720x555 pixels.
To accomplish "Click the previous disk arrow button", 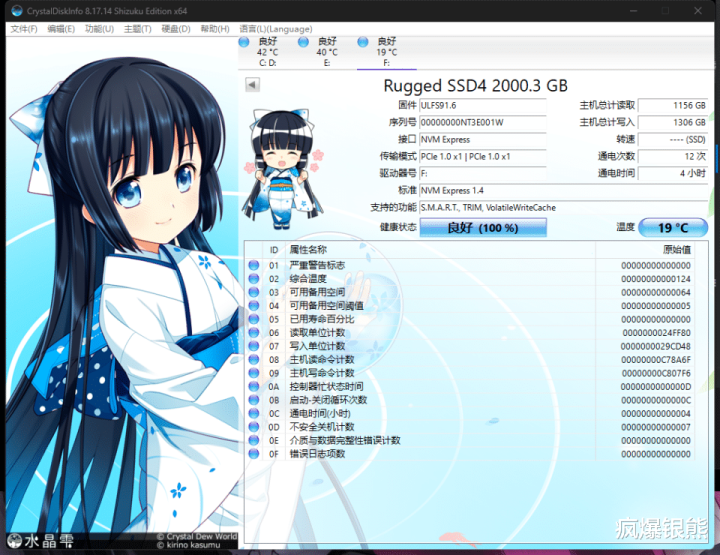I will click(252, 85).
